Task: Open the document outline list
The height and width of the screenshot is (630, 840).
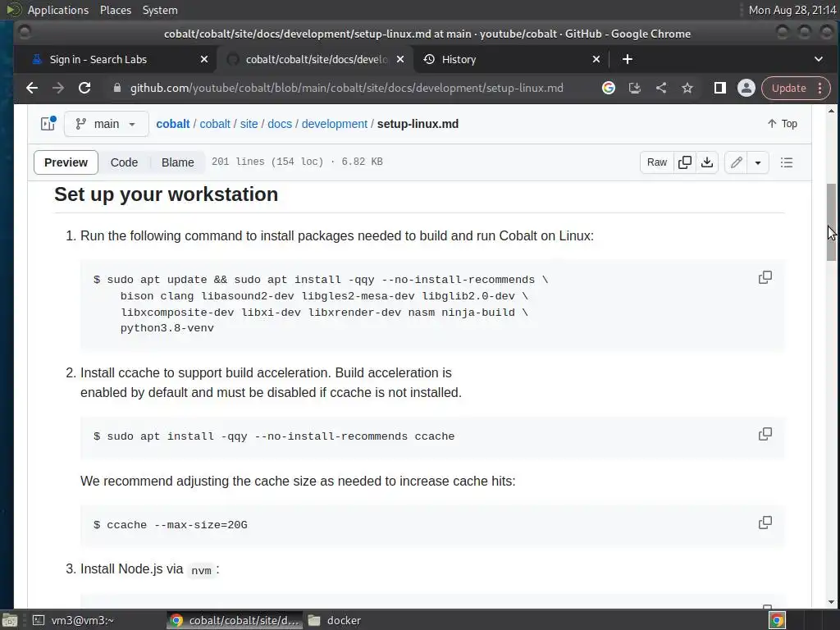Action: (x=787, y=162)
